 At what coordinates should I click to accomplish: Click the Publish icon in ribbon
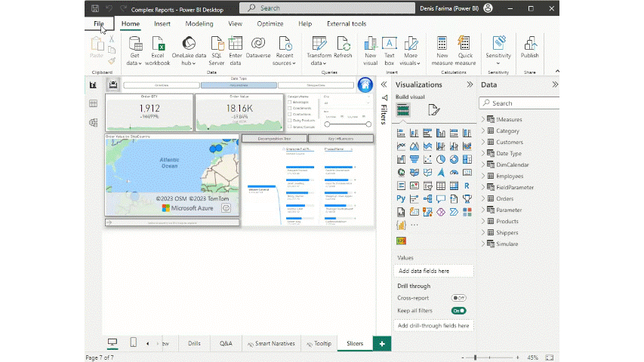click(529, 44)
